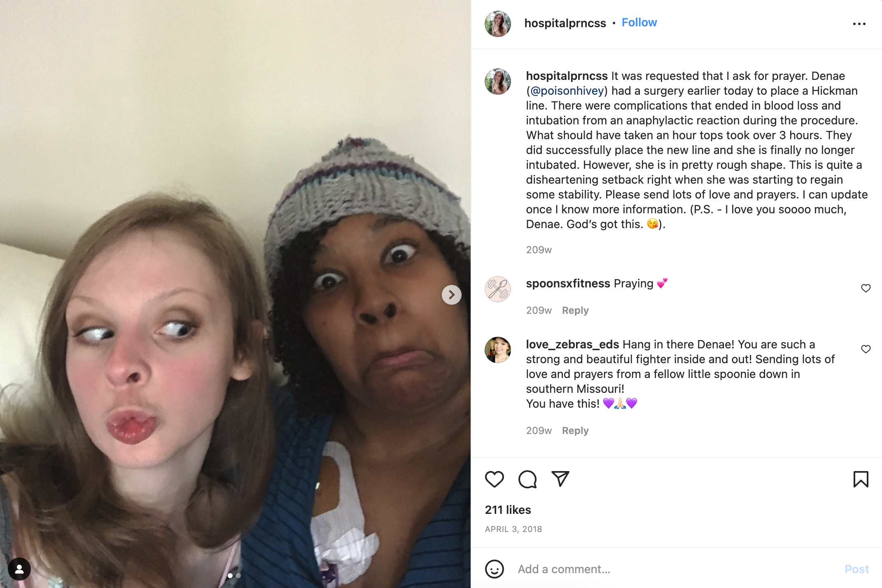Viewport: 882px width, 588px height.
Task: Open the emoji picker smiley icon
Action: click(494, 569)
